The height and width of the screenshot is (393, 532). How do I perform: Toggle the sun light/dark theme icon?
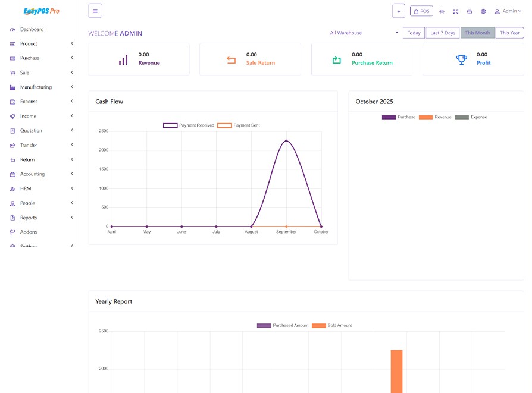pyautogui.click(x=442, y=11)
